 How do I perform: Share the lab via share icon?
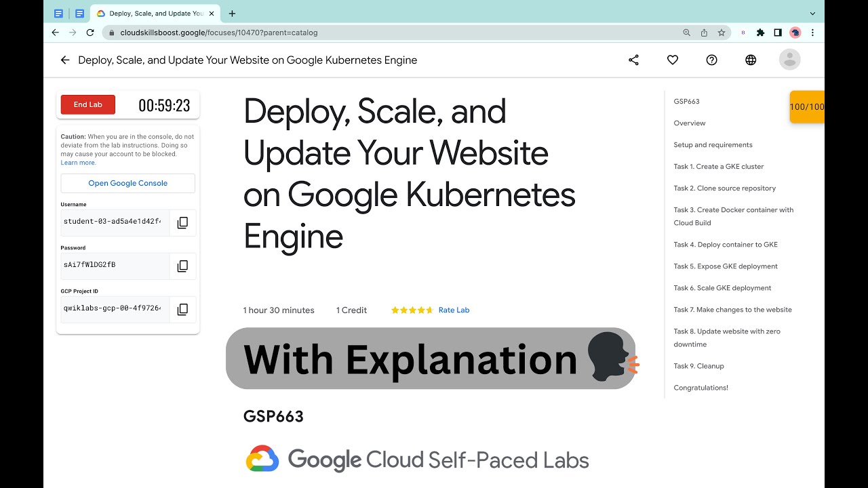633,60
